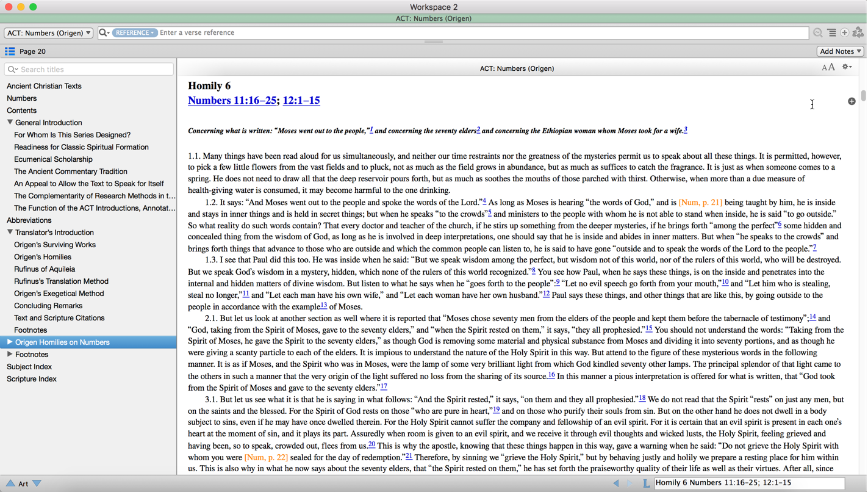Open the 12:1–15 verse link
The image size is (868, 492).
pyautogui.click(x=301, y=101)
